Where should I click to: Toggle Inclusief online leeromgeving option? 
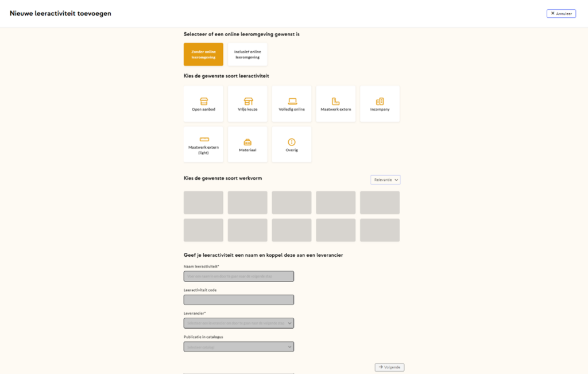click(247, 55)
